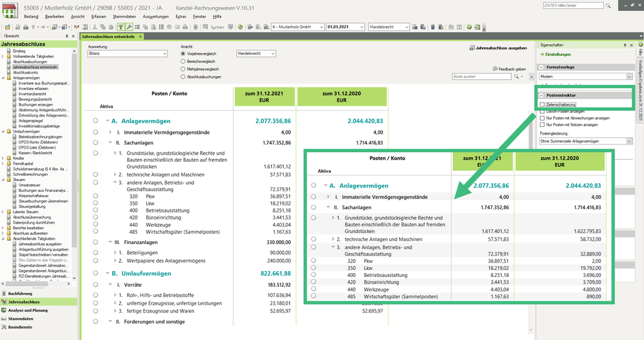The image size is (644, 340).
Task: Open the Bearbeiten menu
Action: coord(55,17)
